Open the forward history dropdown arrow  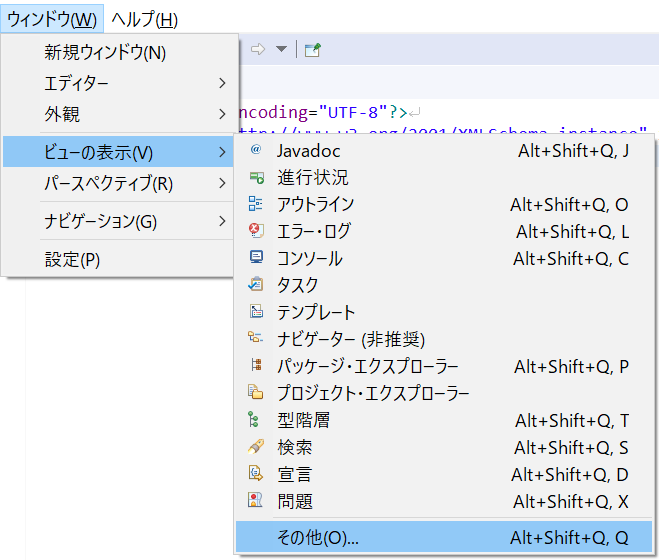tap(281, 50)
